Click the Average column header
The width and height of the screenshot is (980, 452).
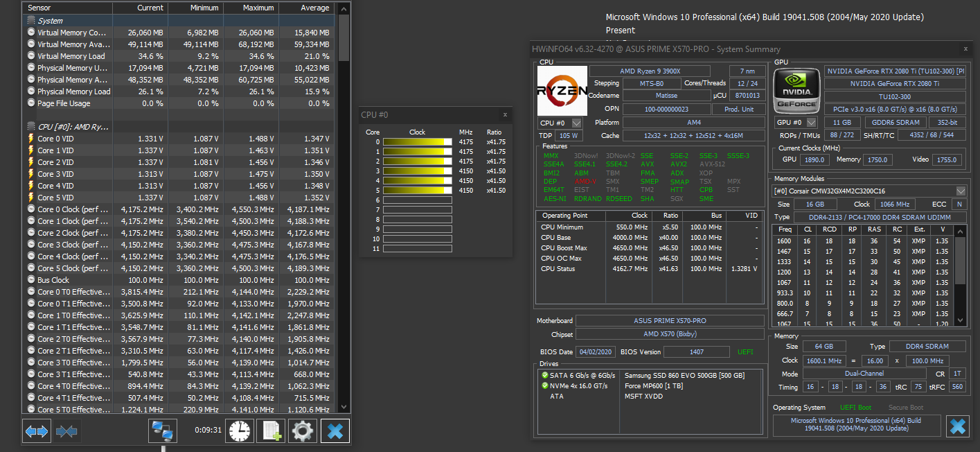(306, 8)
